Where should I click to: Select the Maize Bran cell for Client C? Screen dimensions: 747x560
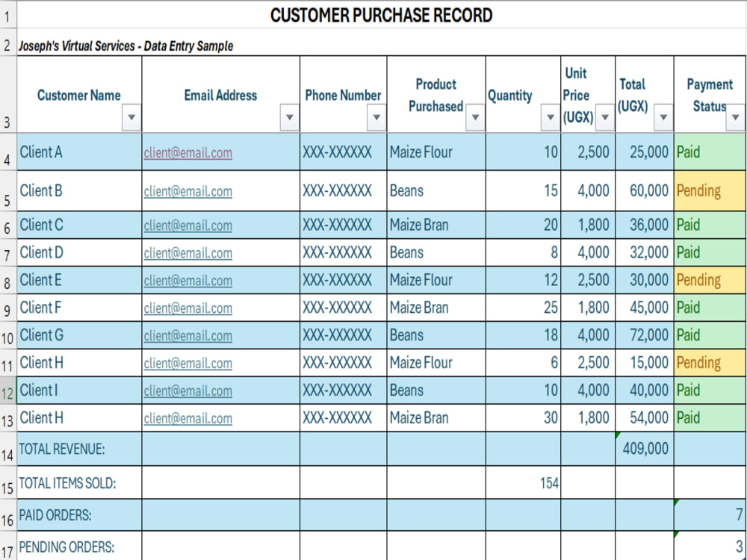[x=436, y=225]
